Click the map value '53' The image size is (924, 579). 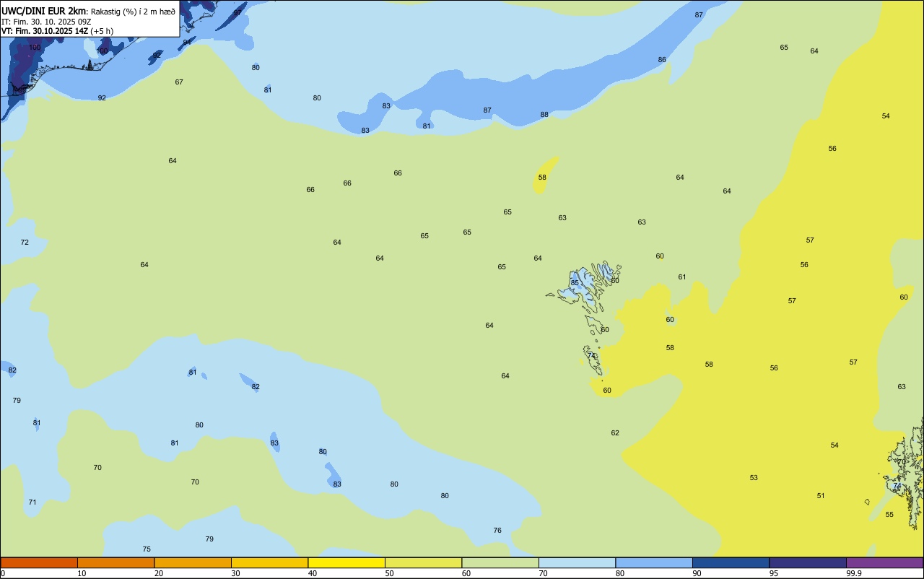tap(754, 478)
